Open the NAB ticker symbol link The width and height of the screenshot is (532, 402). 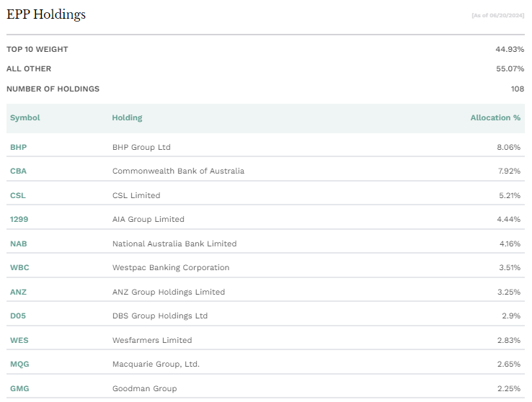click(18, 244)
